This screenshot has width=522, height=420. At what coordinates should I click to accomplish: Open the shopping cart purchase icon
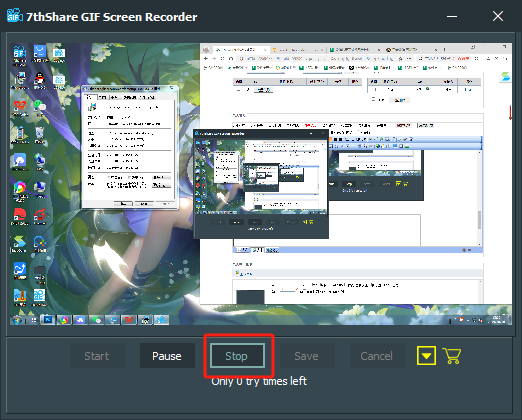click(452, 355)
